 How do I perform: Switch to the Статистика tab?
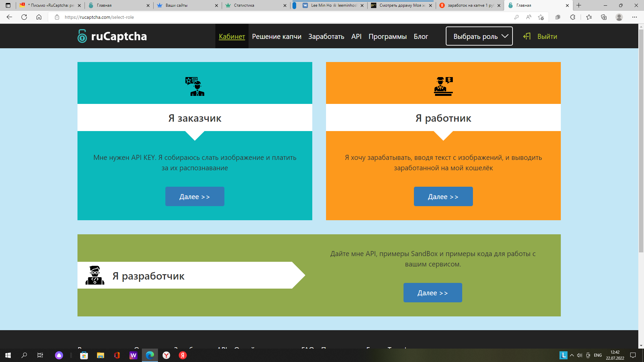point(256,5)
